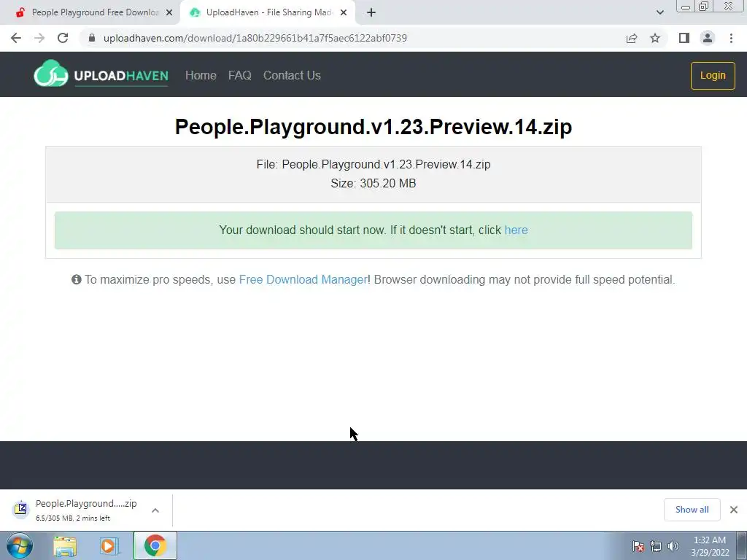Click the page title People.Playground.v1.23.Preview.14.zip
The image size is (747, 560).
point(373,127)
